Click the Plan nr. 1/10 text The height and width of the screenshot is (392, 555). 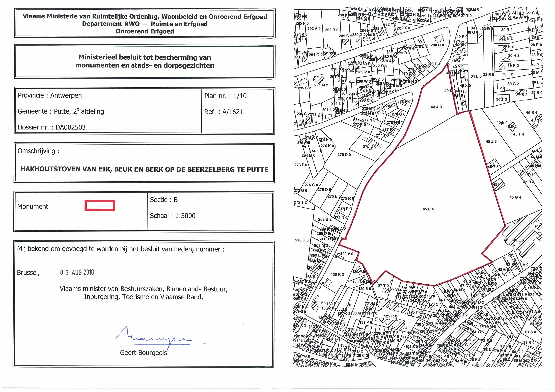[x=225, y=96]
